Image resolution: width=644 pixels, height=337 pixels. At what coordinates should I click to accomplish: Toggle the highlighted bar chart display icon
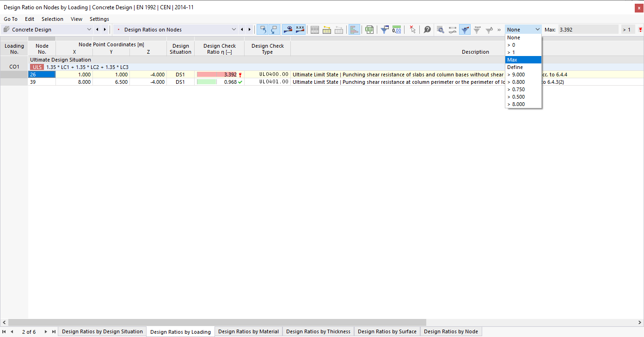[x=355, y=30]
